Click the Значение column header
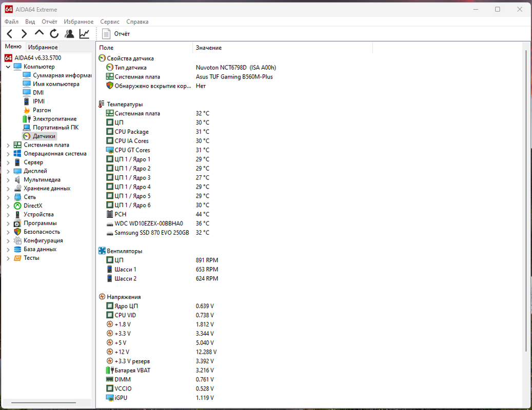This screenshot has height=410, width=532. (283, 48)
